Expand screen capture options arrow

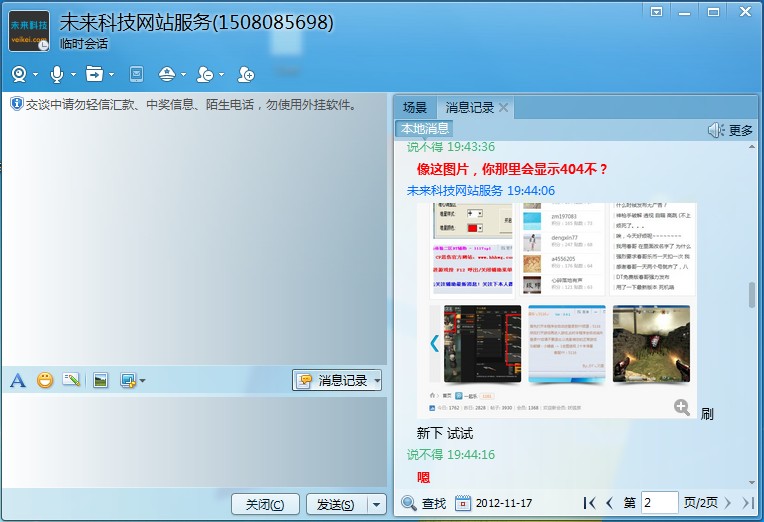[x=142, y=381]
